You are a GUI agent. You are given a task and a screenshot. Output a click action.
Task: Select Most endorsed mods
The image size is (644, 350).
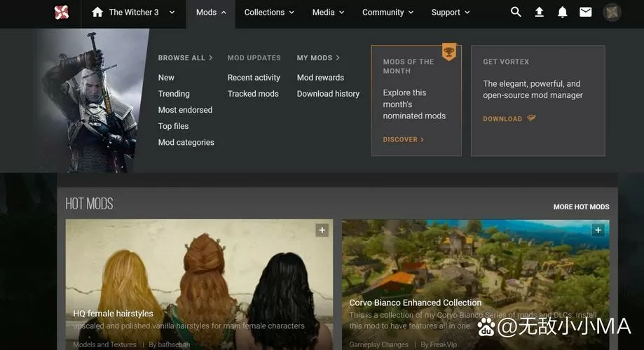[185, 110]
